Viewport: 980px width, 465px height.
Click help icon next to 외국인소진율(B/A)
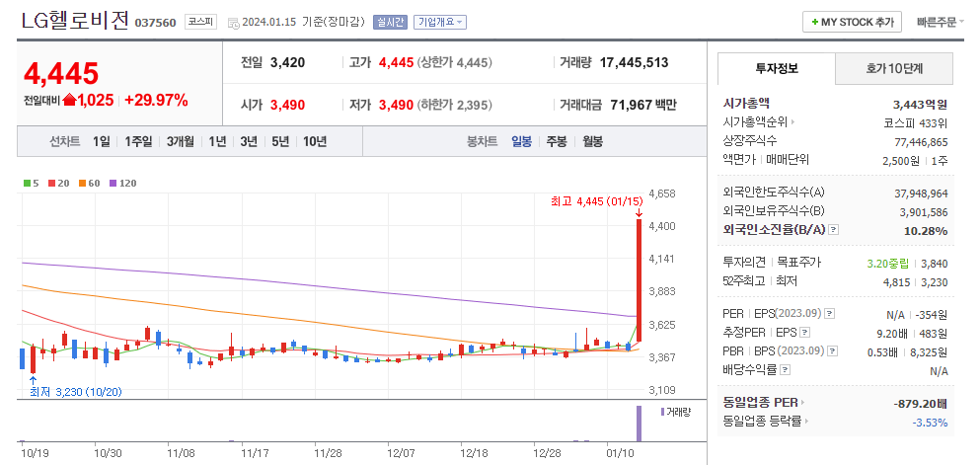(x=834, y=231)
